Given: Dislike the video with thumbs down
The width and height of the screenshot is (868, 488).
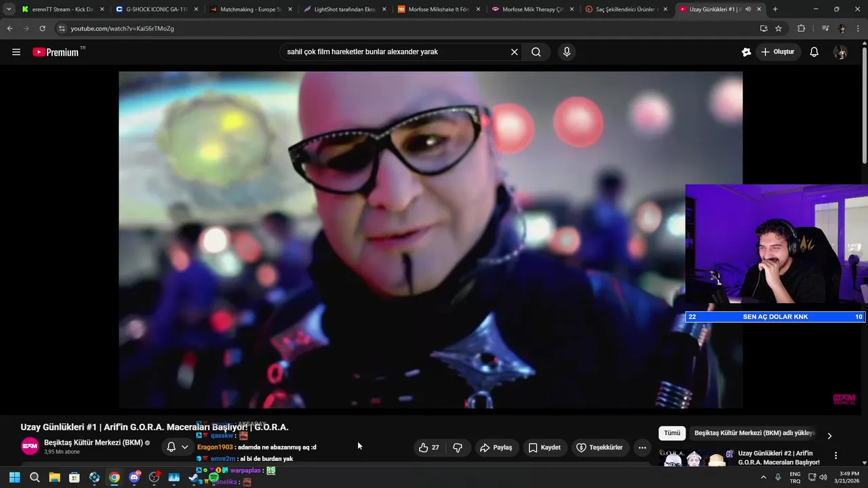Looking at the screenshot, I should click(x=458, y=447).
